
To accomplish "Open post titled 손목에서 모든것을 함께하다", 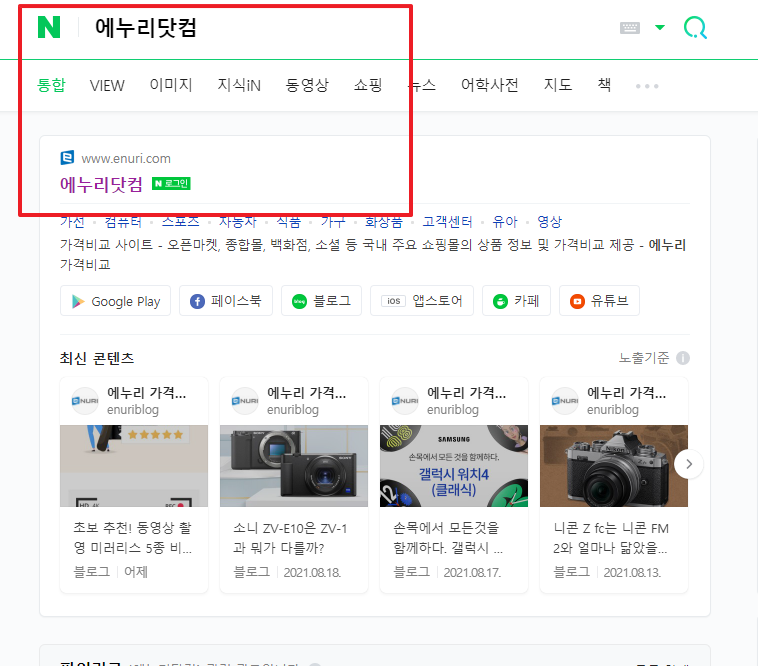I will pos(448,538).
